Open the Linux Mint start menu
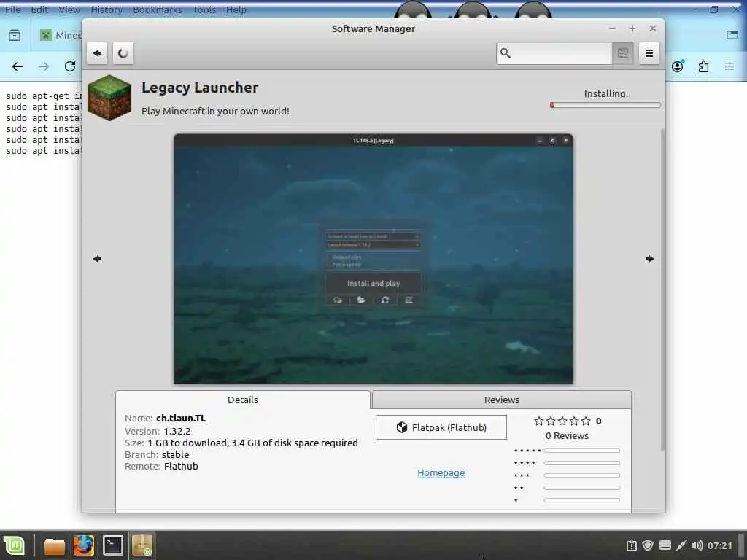The height and width of the screenshot is (560, 747). [15, 545]
